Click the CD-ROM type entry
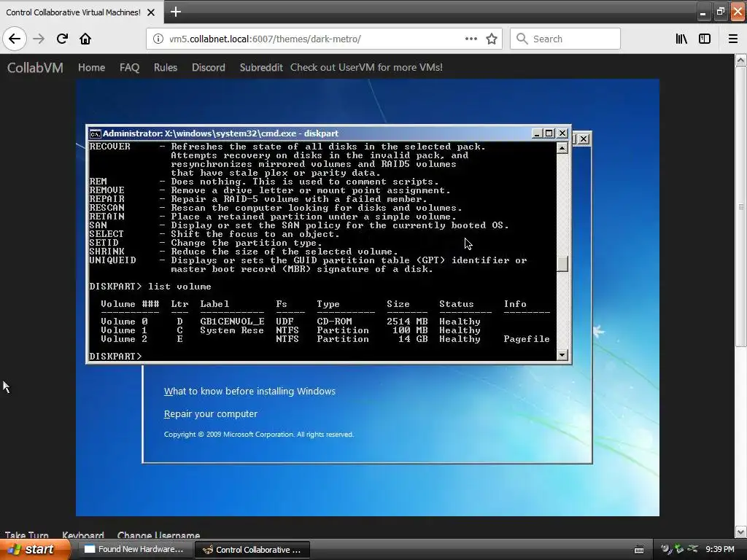The width and height of the screenshot is (747, 560). click(334, 322)
